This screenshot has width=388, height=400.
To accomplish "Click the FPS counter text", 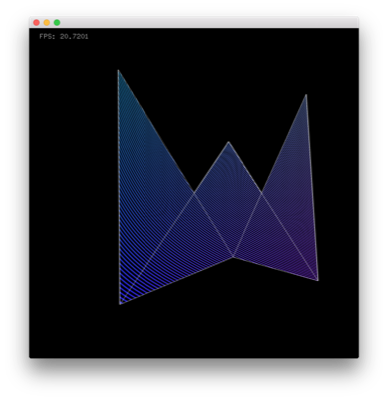I will (x=64, y=37).
